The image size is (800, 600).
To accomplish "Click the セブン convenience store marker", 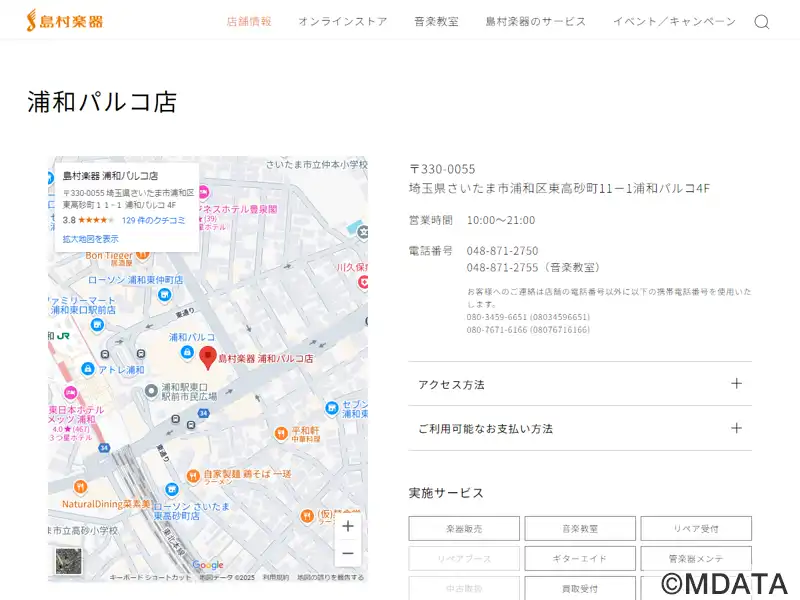I will coord(332,408).
